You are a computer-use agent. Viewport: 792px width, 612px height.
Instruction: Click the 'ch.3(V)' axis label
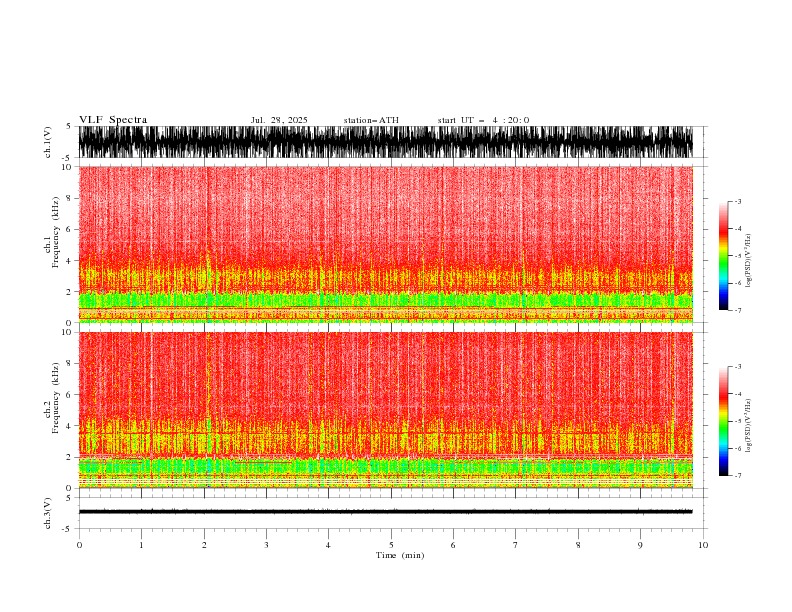click(x=48, y=513)
